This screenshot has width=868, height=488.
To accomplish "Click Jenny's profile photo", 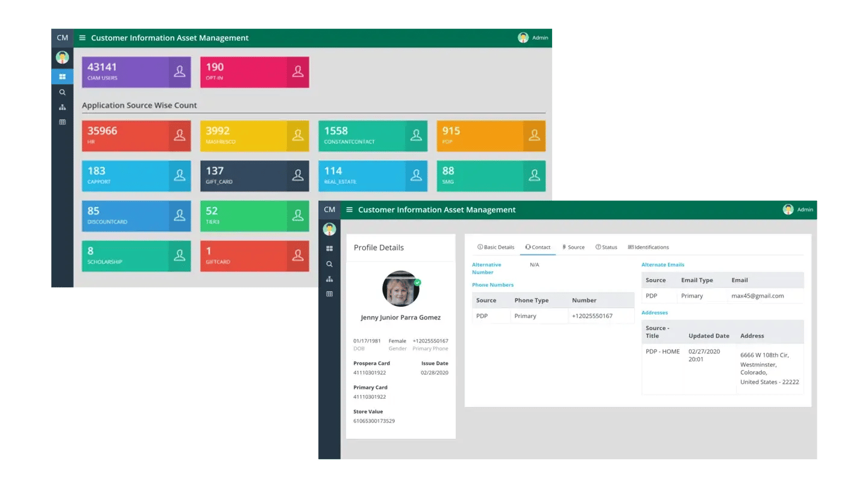I will pos(401,289).
